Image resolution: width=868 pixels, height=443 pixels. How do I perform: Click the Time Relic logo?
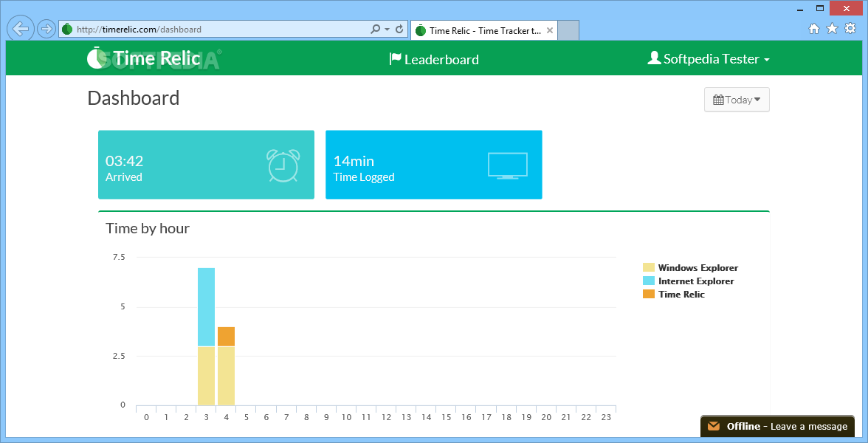click(144, 58)
